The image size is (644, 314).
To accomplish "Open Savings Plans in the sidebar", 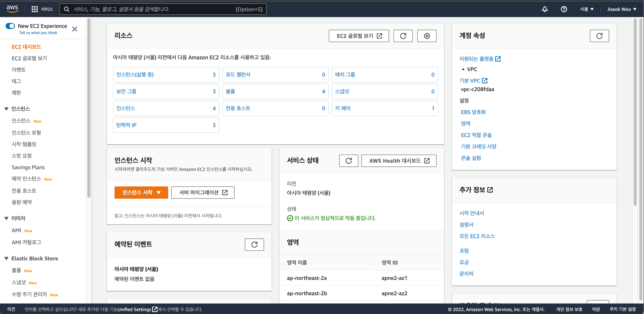I will [28, 167].
